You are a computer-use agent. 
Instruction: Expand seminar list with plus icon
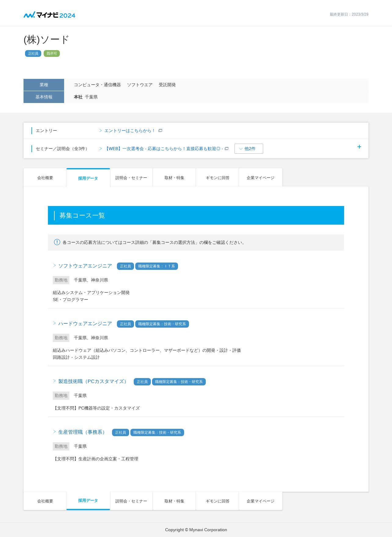point(359,147)
